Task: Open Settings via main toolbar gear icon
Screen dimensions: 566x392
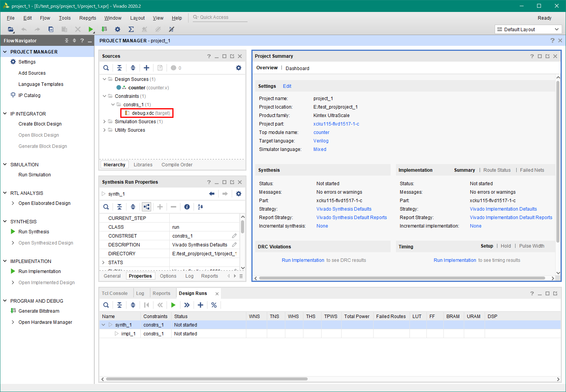Action: click(x=118, y=29)
